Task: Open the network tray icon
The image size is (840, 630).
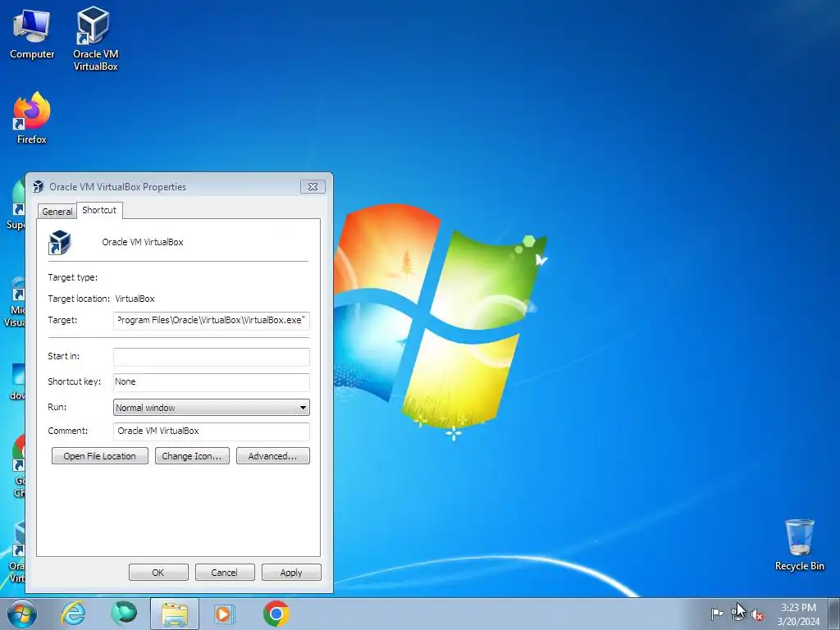Action: pos(737,614)
